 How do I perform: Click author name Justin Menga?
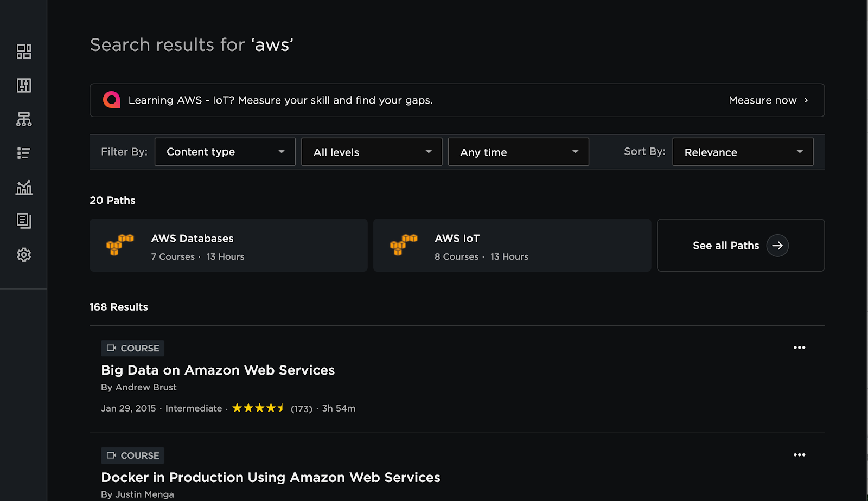click(x=145, y=494)
